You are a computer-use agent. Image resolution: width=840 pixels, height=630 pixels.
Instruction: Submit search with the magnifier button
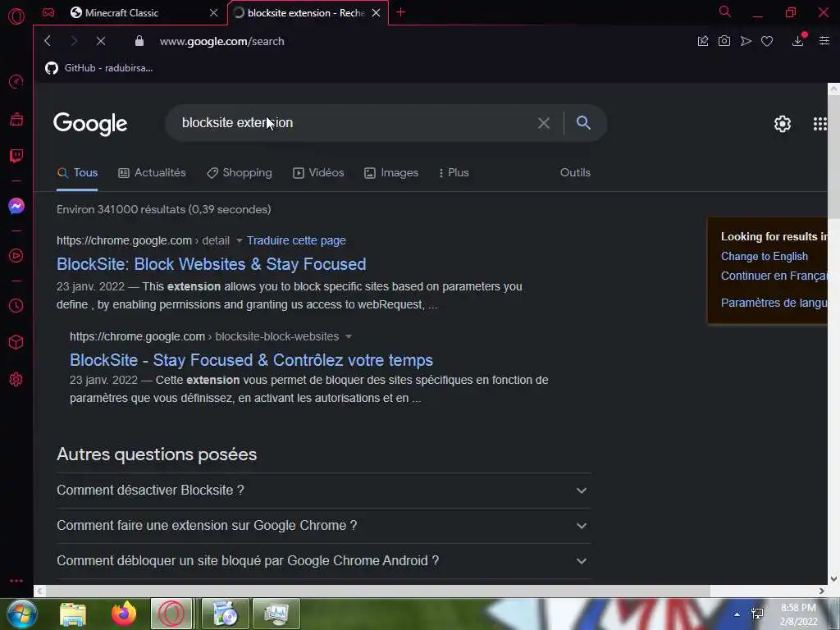coord(583,123)
